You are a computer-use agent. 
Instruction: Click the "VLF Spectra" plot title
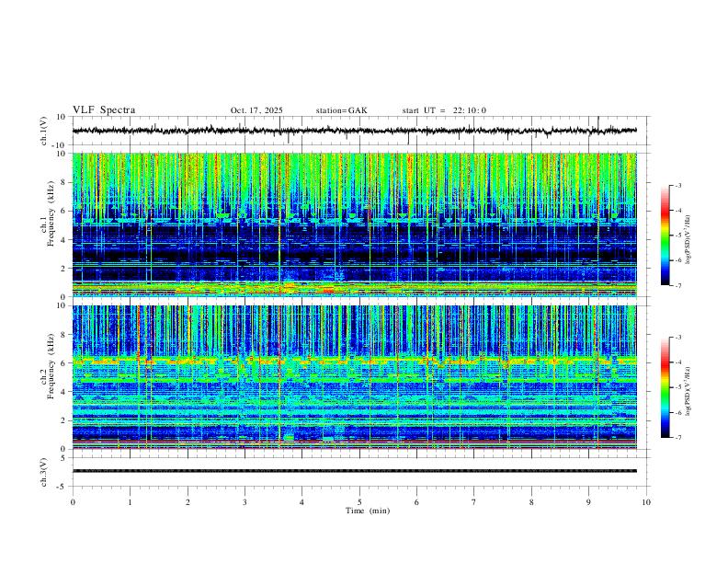coord(104,110)
